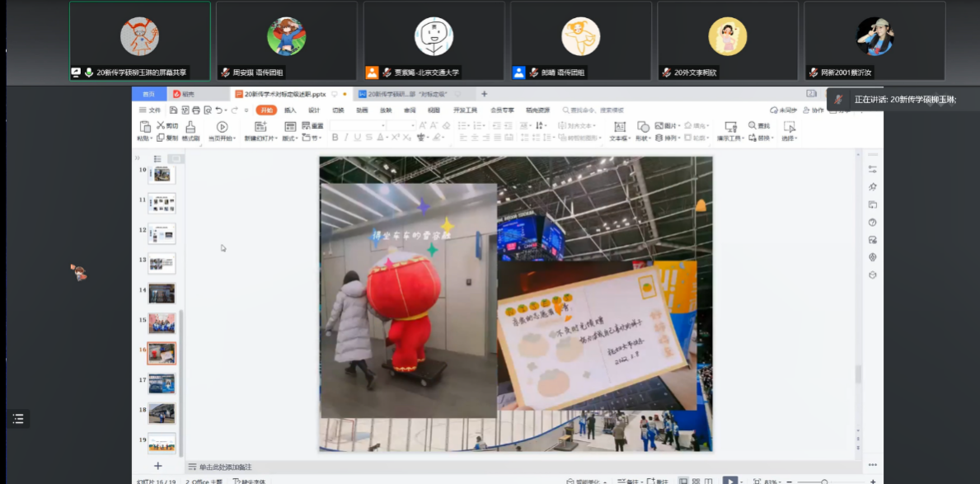Image resolution: width=980 pixels, height=484 pixels.
Task: Toggle Underline text formatting
Action: pyautogui.click(x=359, y=138)
